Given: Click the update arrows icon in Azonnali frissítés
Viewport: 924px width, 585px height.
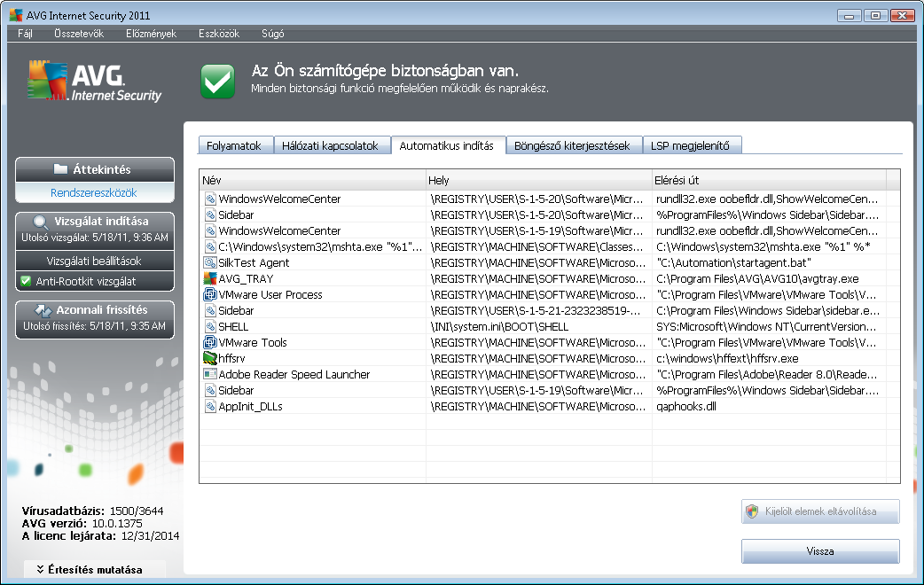Looking at the screenshot, I should [x=43, y=310].
